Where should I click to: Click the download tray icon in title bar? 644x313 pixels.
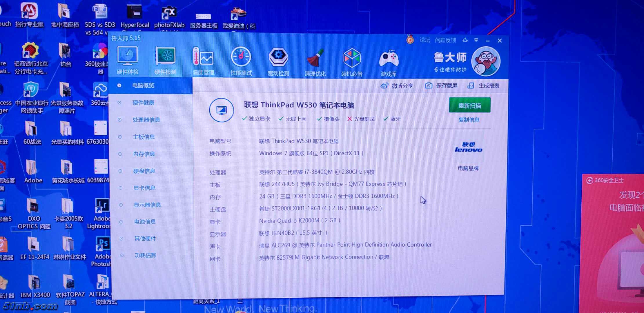465,40
